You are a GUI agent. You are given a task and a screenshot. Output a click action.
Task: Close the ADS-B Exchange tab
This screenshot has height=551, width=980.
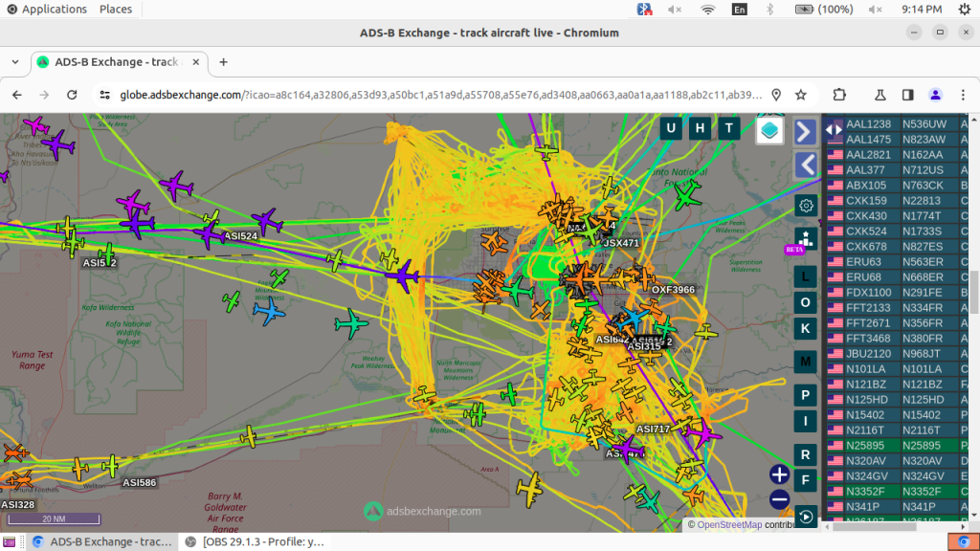[195, 62]
